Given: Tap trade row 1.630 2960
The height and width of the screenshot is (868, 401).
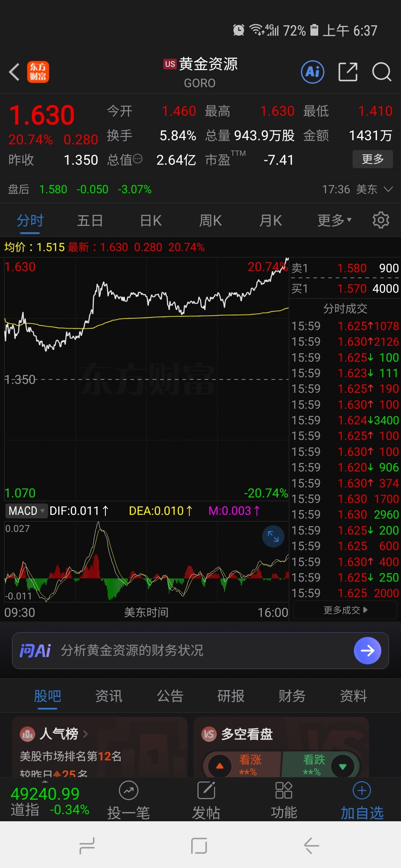Looking at the screenshot, I should pos(345,514).
